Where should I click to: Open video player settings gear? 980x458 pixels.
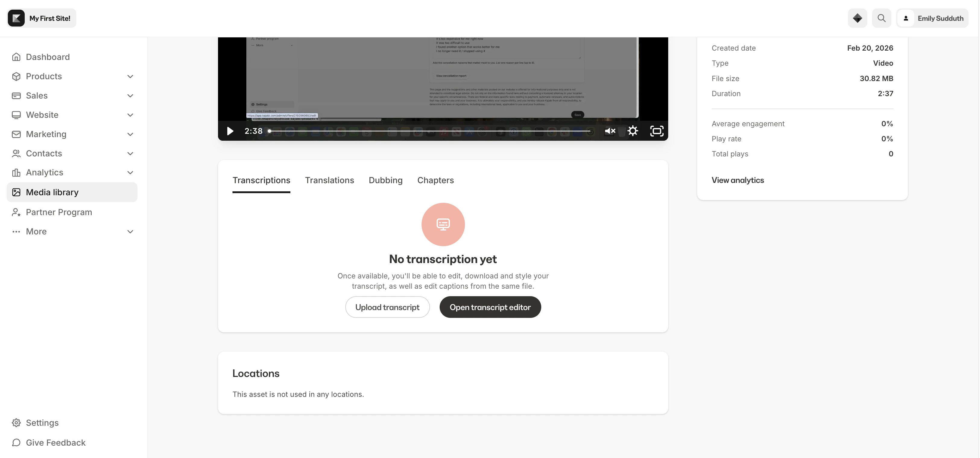633,131
